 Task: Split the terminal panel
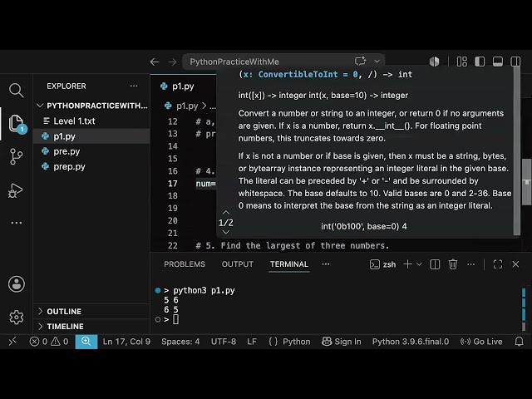coord(435,264)
